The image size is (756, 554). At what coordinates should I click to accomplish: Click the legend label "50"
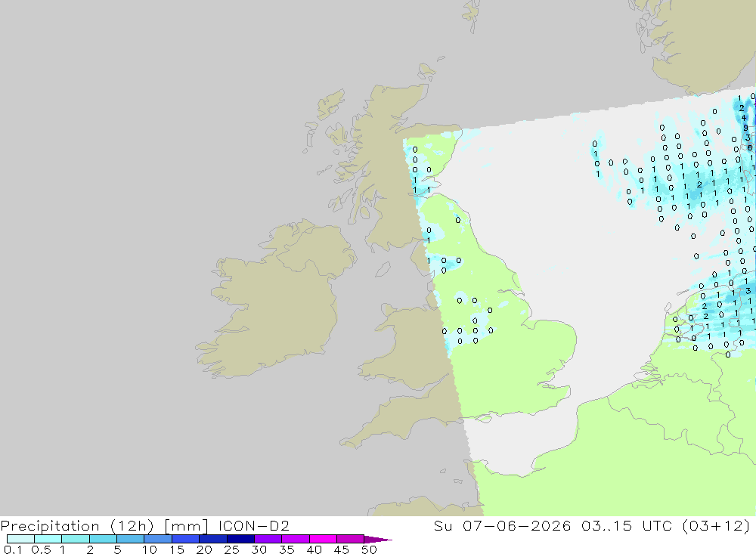point(369,549)
